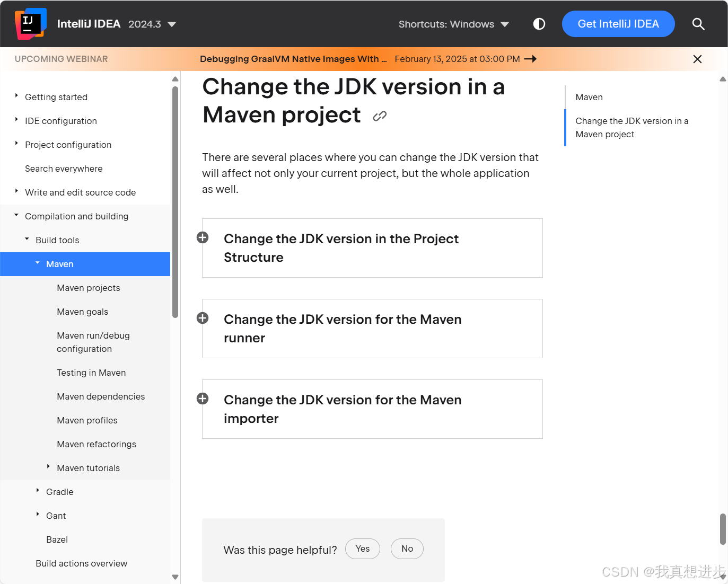Toggle the light/dark theme contrast icon
The image size is (728, 584).
tap(539, 24)
